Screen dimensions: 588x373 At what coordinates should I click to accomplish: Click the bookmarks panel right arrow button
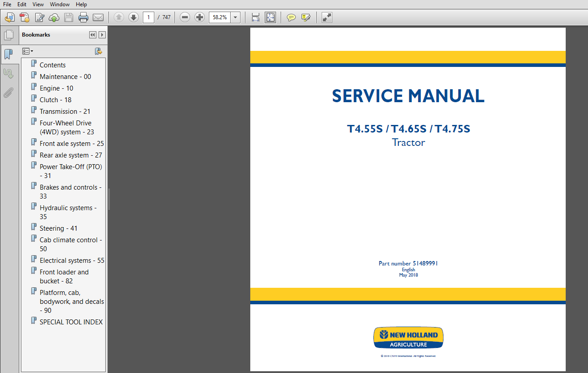pos(102,35)
